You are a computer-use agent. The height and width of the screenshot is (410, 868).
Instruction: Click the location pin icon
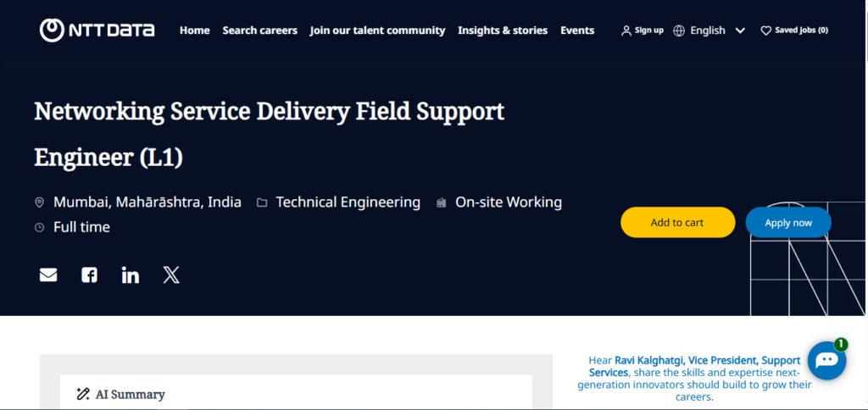39,202
